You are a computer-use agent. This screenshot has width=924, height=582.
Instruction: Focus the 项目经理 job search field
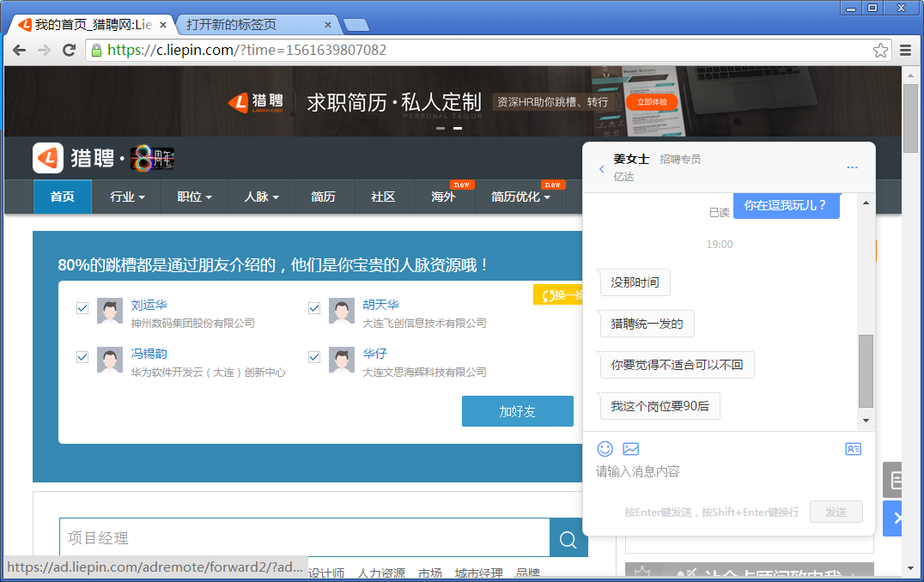305,538
